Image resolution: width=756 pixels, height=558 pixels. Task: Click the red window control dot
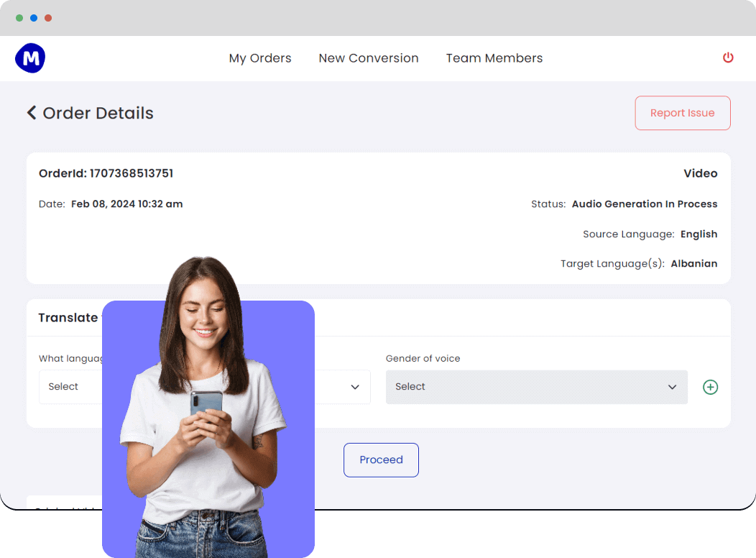[48, 18]
